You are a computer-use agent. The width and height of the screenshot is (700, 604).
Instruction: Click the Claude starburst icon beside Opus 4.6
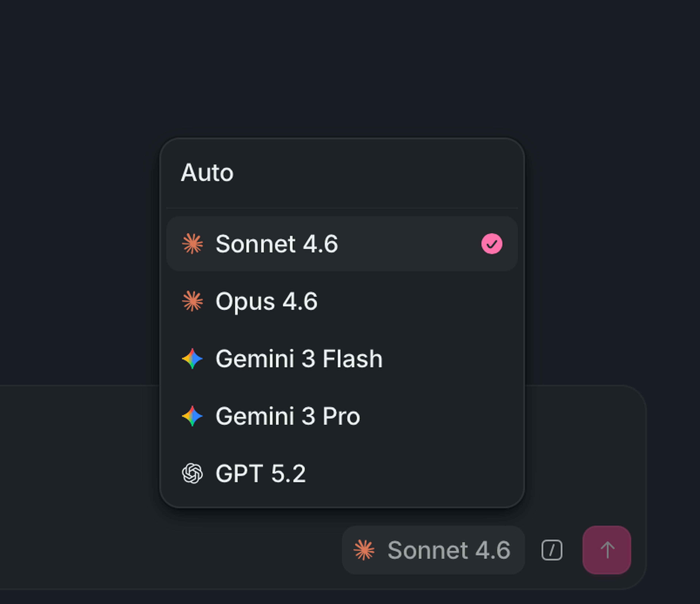192,301
